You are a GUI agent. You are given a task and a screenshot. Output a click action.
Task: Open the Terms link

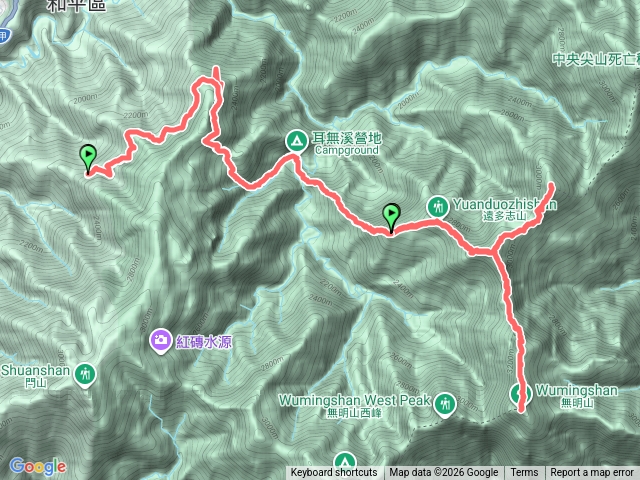[x=524, y=473]
